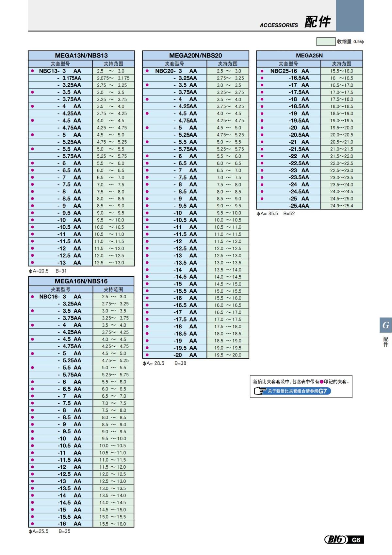392x555 pixels.
Task: Select the MEGA16N/NBS16 table header
Action: (x=81, y=281)
